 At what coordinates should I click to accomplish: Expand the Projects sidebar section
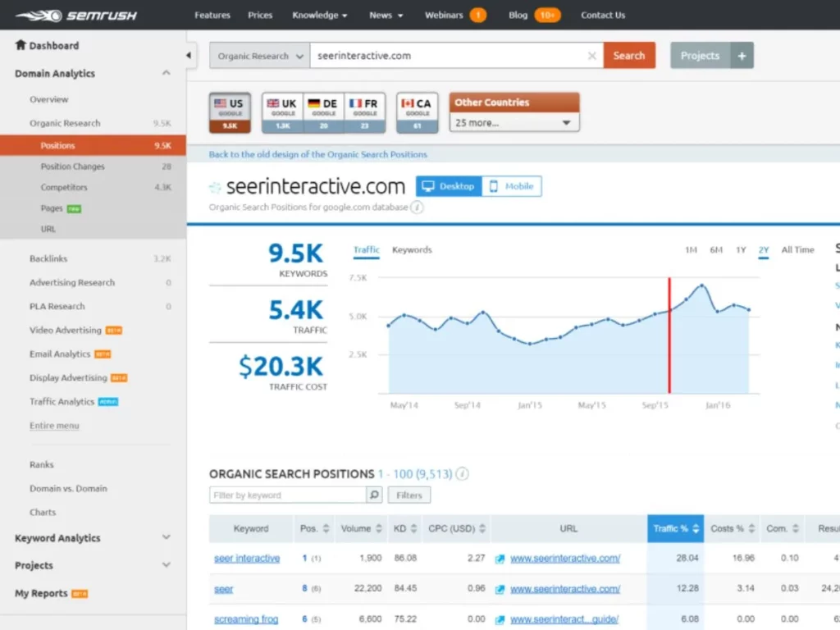click(166, 564)
